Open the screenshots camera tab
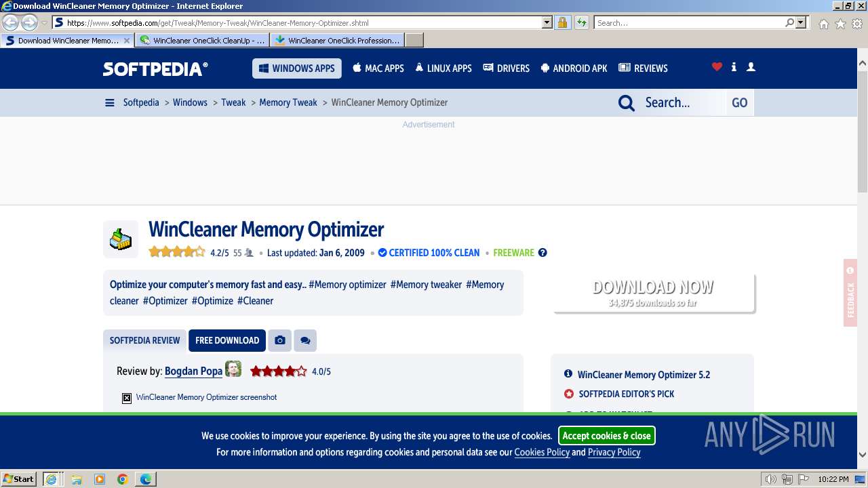This screenshot has height=488, width=868. click(x=280, y=340)
